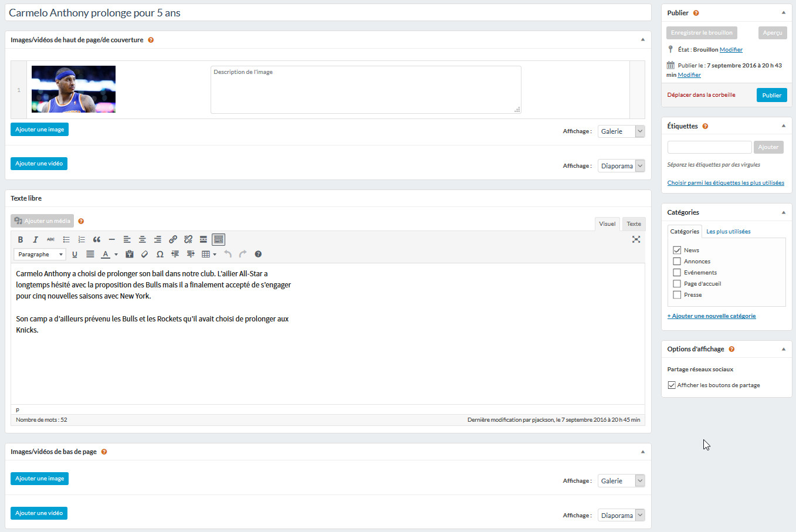Click the Aperçu button

point(773,33)
